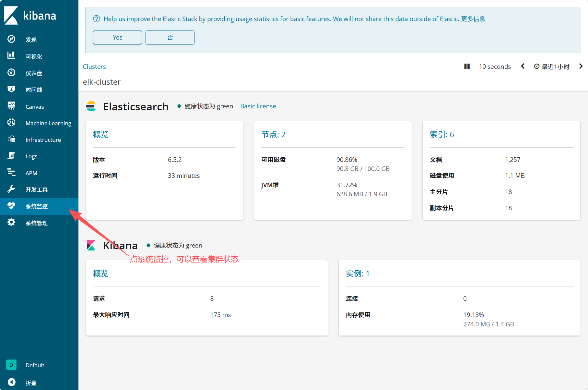
Task: Click the Elasticsearch logo icon
Action: 91,106
